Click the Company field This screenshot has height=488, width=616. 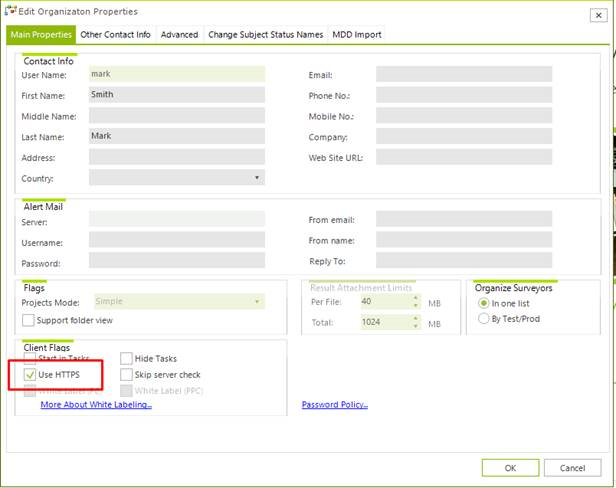pyautogui.click(x=464, y=136)
